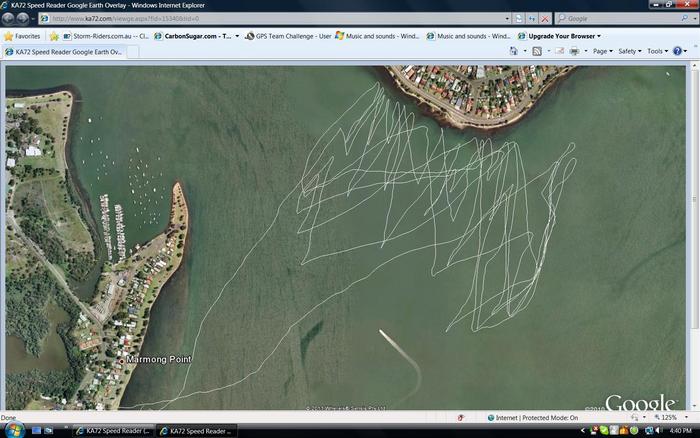
Task: Click the Windows Start orb
Action: (10, 430)
